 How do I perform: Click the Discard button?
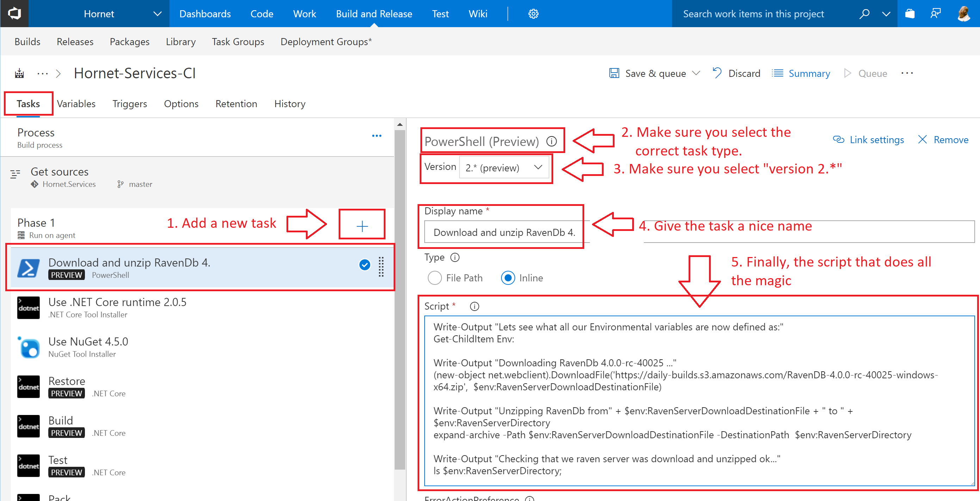[x=736, y=73]
